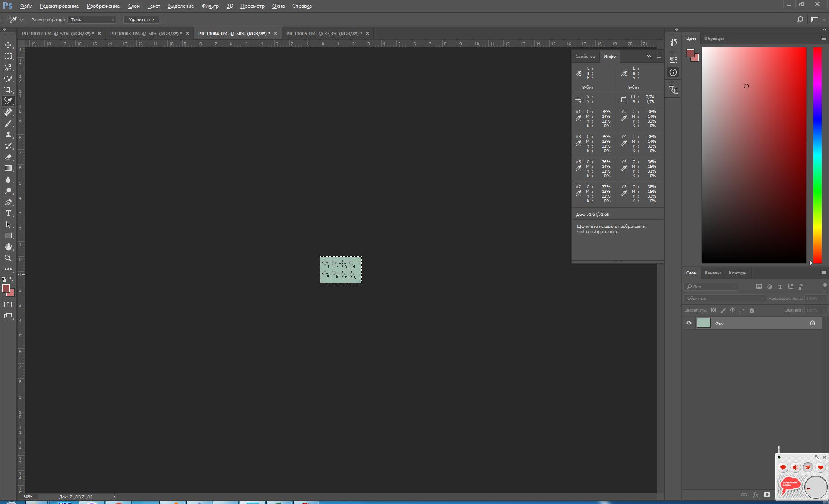Open the Info panel options menu
The image size is (829, 504).
click(659, 57)
